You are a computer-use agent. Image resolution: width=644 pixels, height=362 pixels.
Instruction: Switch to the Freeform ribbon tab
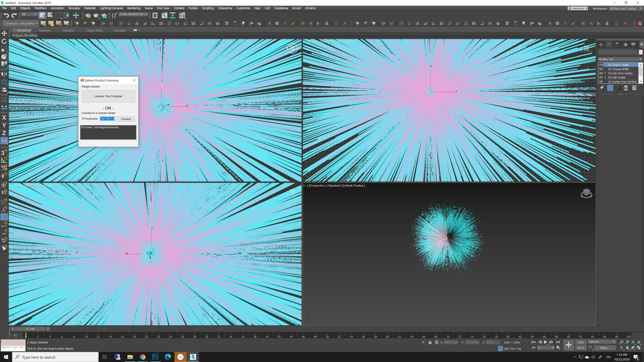click(45, 31)
